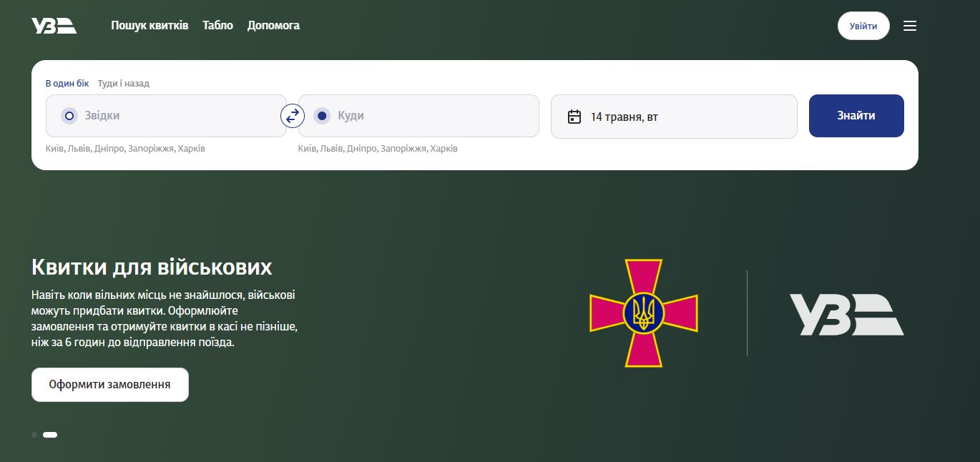Open the Допомога help page
980x462 pixels.
[x=273, y=26]
